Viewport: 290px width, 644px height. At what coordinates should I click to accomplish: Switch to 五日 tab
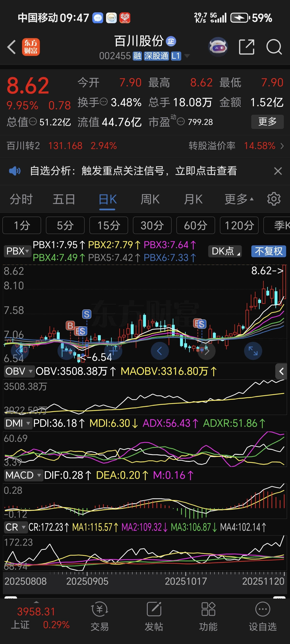point(64,199)
